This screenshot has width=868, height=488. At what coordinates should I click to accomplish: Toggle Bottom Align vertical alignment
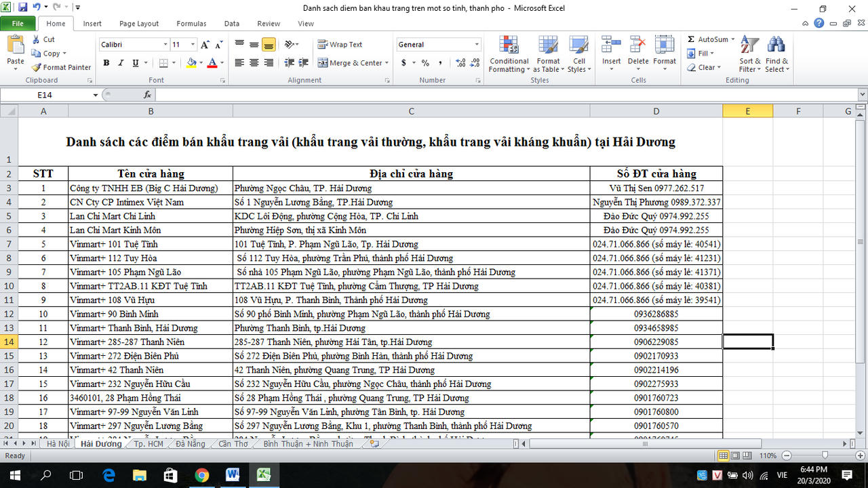click(x=269, y=45)
